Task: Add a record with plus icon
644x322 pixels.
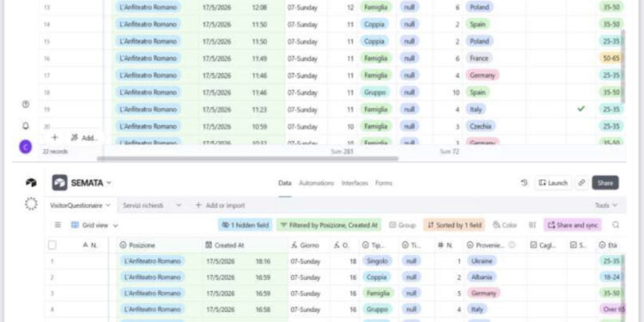Action: pos(55,137)
